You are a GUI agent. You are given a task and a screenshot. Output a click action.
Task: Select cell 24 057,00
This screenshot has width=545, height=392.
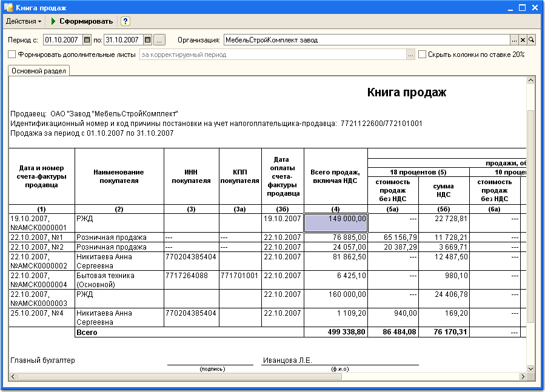(x=336, y=247)
